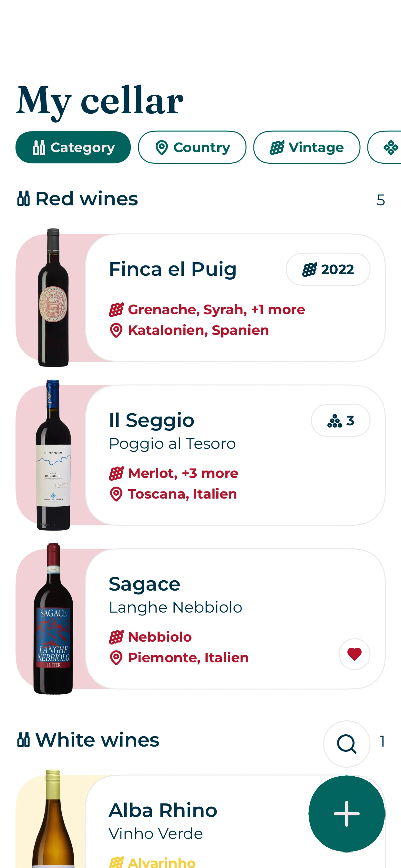Tap the 2022 vintage badge on Finca el Puig

click(328, 270)
